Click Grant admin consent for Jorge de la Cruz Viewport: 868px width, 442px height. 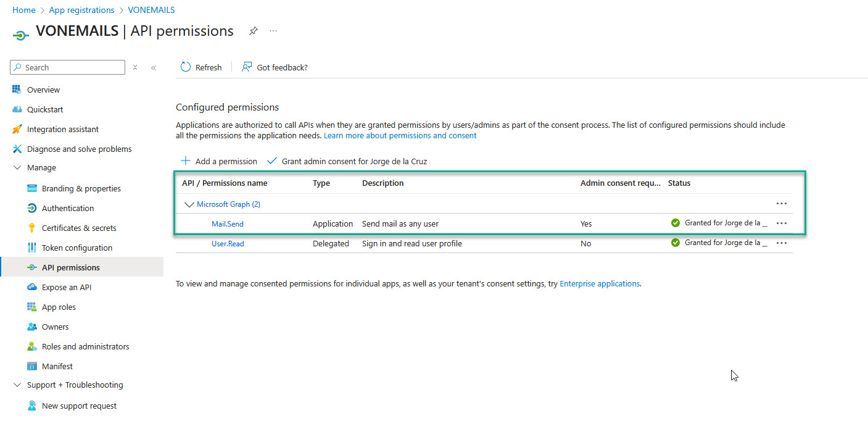[347, 161]
